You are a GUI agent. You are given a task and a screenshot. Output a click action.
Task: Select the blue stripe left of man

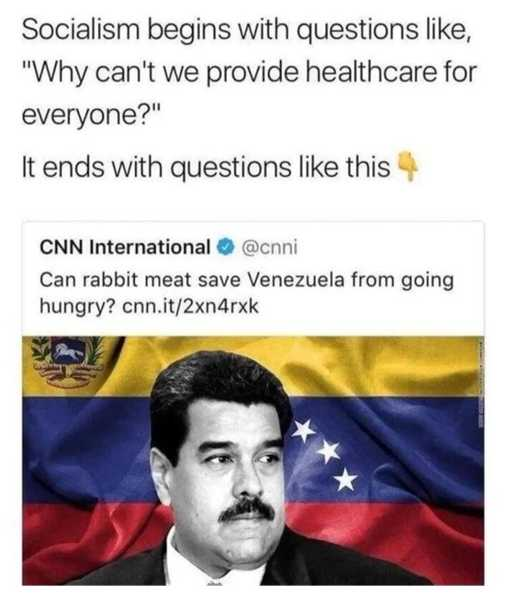coord(87,448)
